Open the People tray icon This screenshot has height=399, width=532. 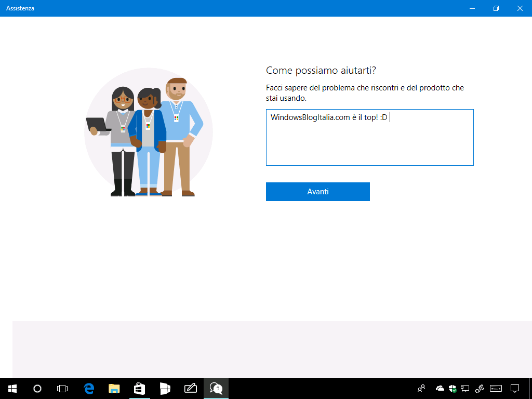(x=421, y=389)
